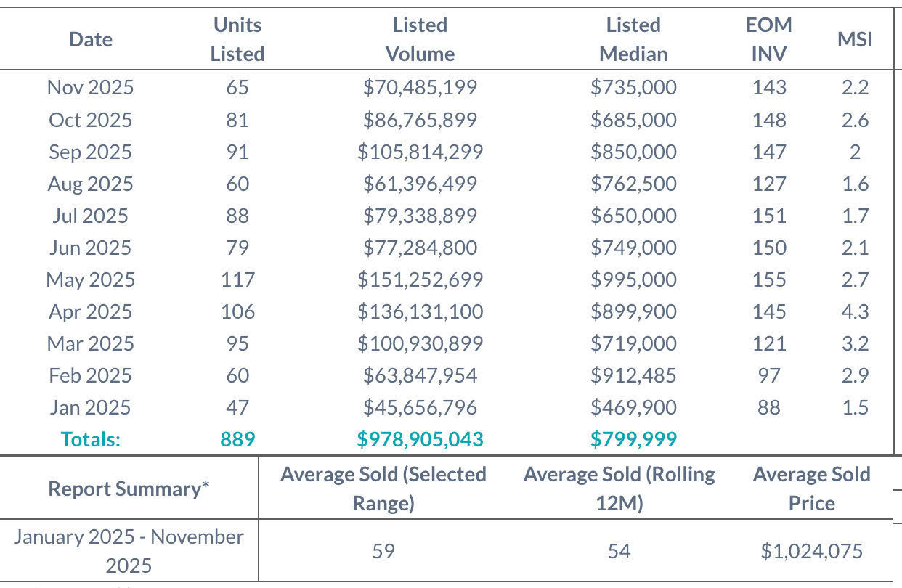Click the Report Summary heading

[x=129, y=489]
